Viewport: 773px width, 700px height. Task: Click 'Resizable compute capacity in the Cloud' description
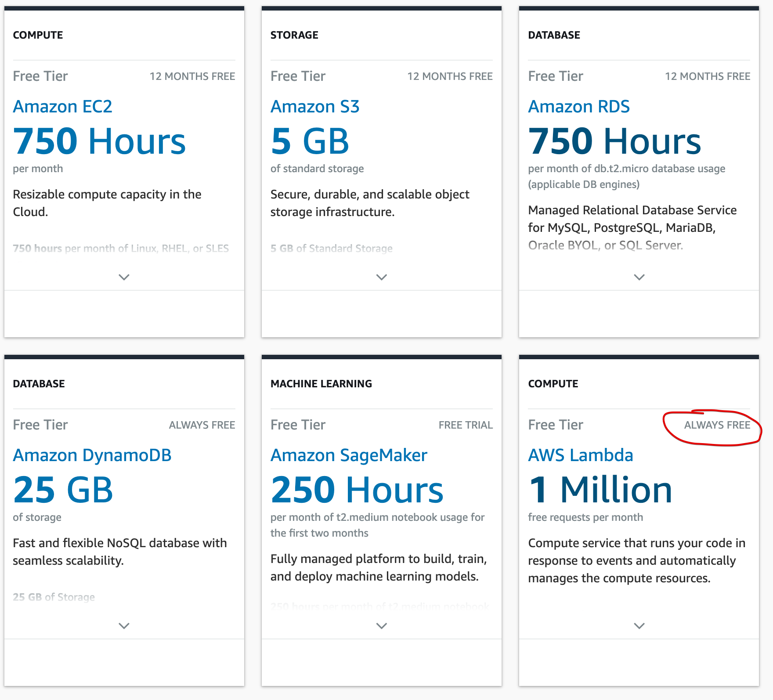(x=107, y=203)
